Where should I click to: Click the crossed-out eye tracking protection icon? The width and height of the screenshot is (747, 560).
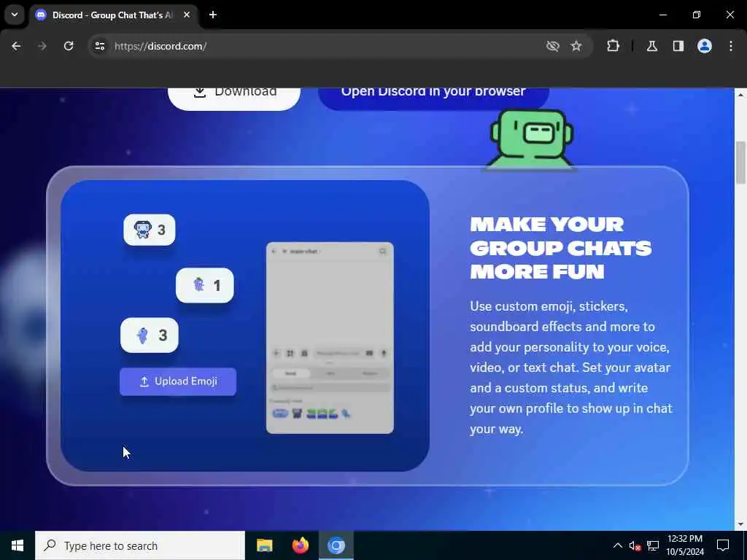pos(553,46)
